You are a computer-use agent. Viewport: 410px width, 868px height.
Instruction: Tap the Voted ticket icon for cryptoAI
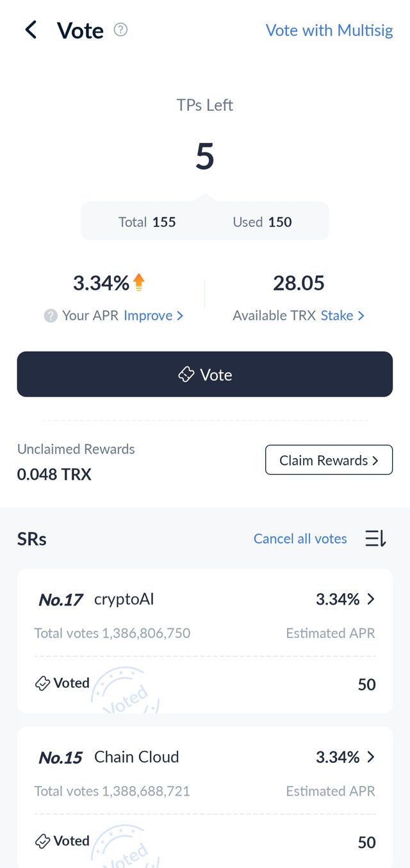(42, 684)
